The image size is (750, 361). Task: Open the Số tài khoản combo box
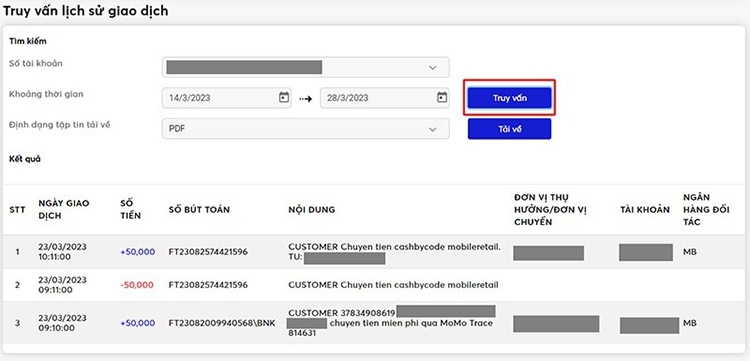(x=306, y=67)
